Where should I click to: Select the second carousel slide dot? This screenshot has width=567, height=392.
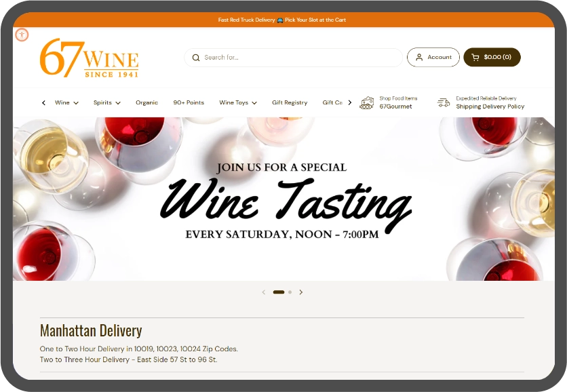(x=290, y=292)
